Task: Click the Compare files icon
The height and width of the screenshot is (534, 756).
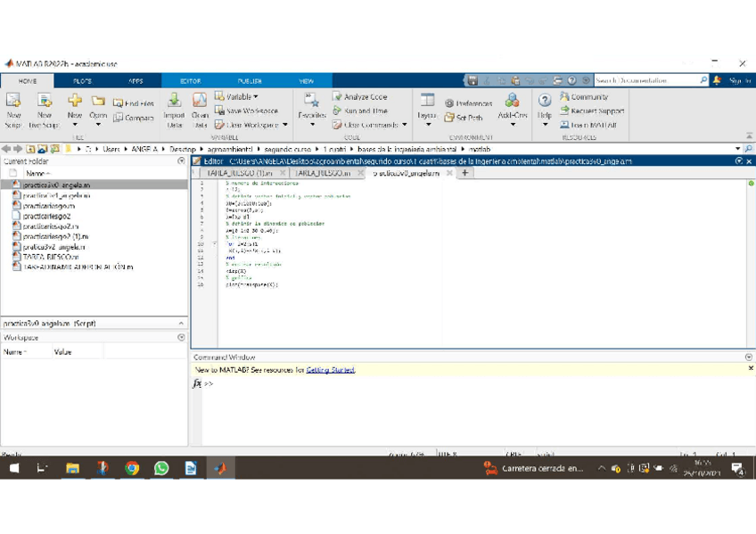Action: point(119,118)
